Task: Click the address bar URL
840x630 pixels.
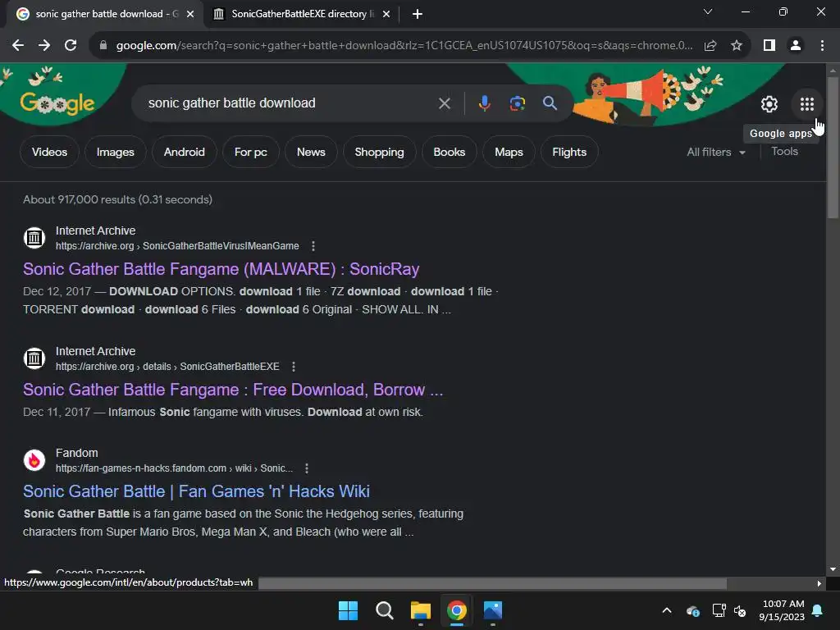Action: [404, 46]
